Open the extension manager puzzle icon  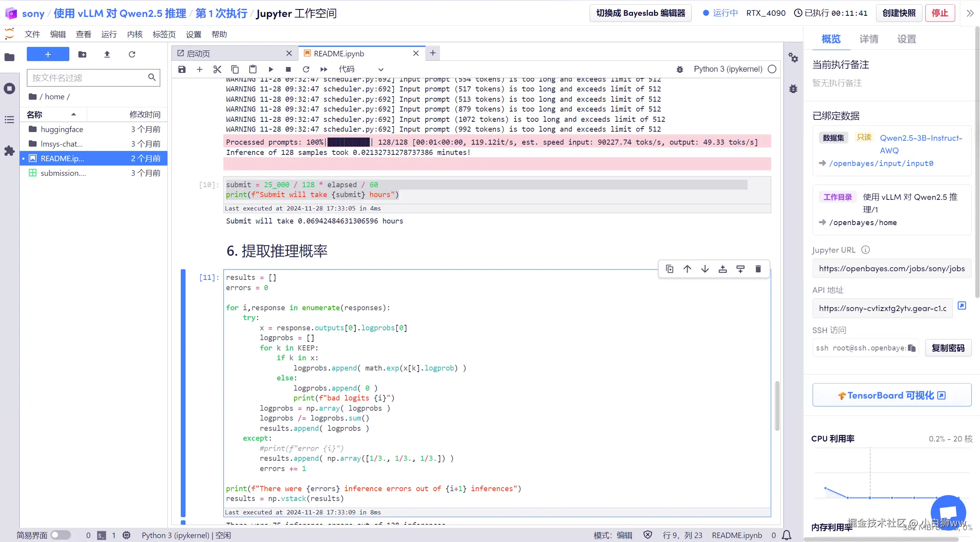pyautogui.click(x=9, y=151)
